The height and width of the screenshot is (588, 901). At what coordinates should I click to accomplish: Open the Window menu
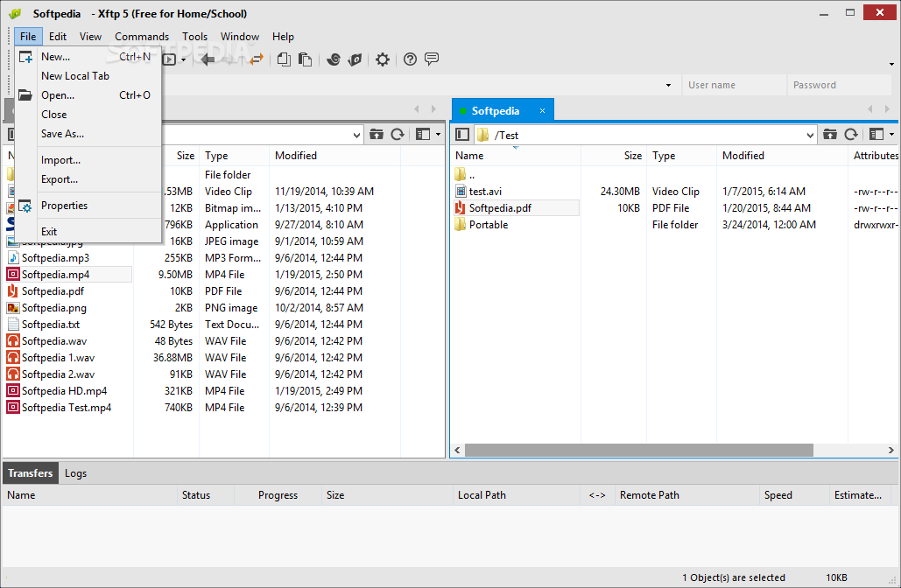tap(240, 36)
